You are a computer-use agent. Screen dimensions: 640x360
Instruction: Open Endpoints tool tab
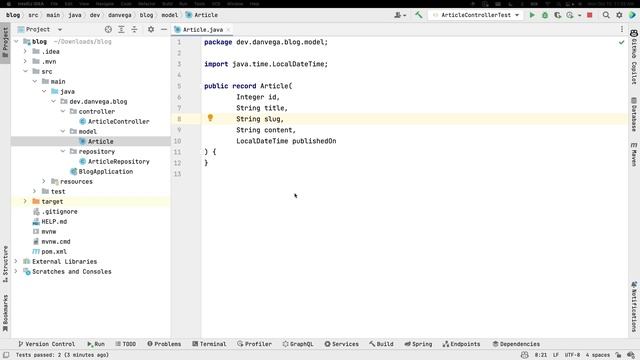click(461, 344)
